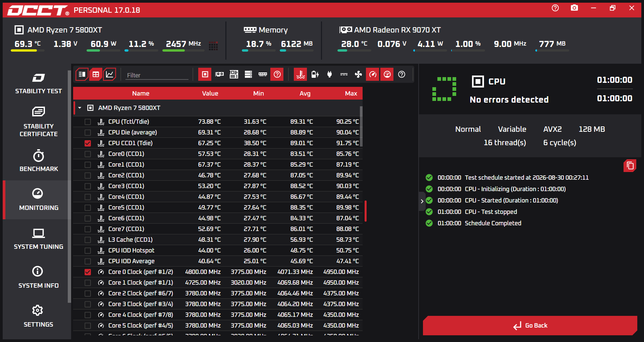Toggle the memory sensor filter

pyautogui.click(x=263, y=74)
